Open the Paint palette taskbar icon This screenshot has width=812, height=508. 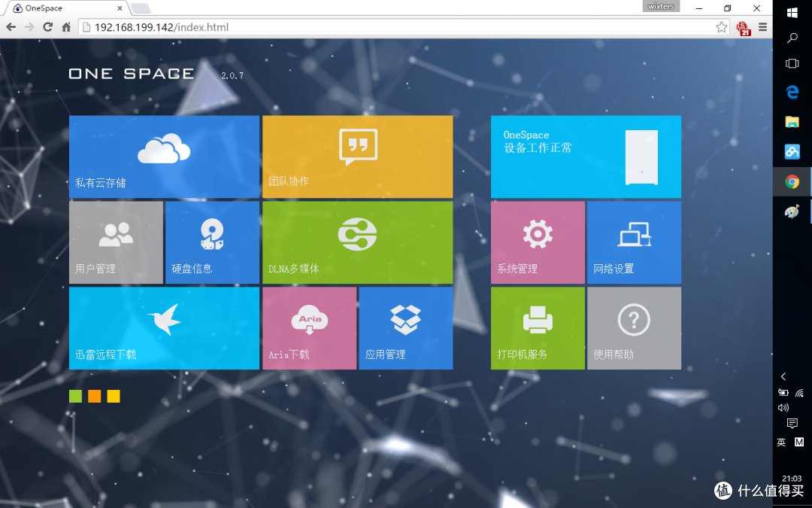(x=792, y=211)
